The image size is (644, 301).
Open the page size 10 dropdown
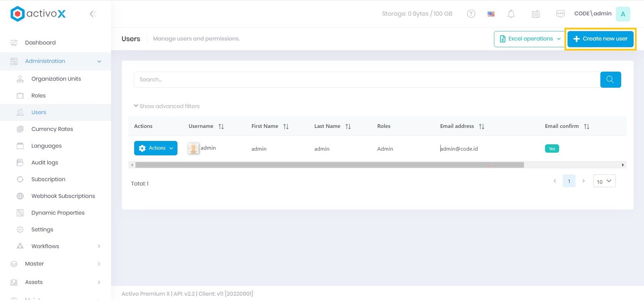coord(604,181)
